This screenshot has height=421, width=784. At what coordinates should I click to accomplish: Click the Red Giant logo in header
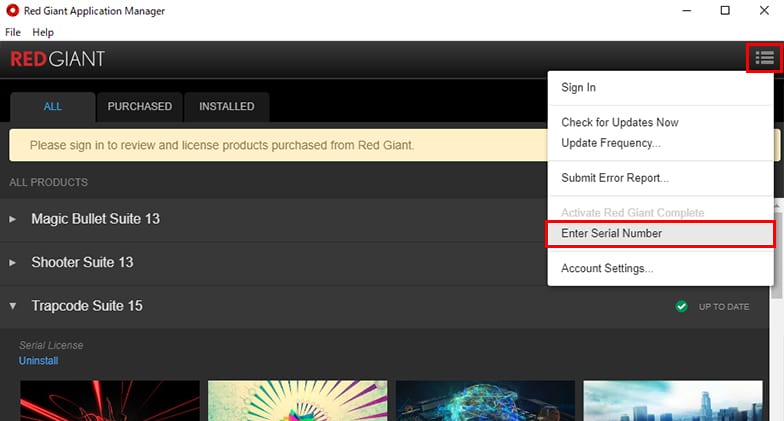[57, 59]
